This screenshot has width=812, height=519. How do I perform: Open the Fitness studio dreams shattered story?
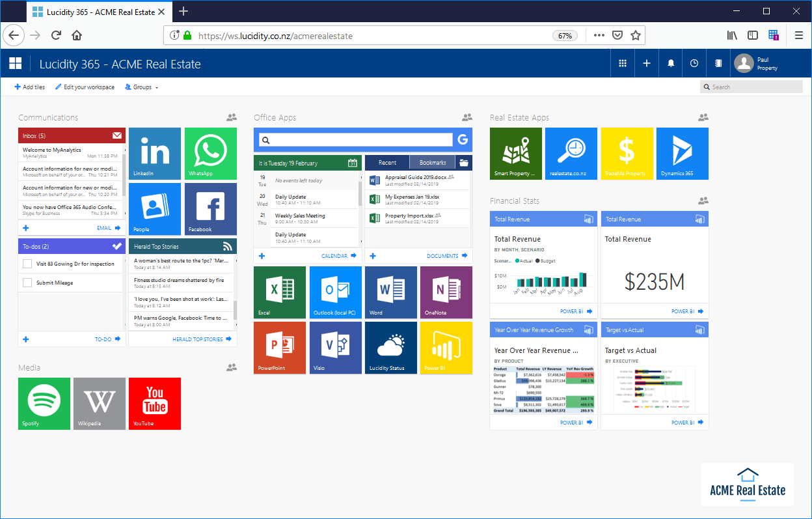pyautogui.click(x=182, y=283)
